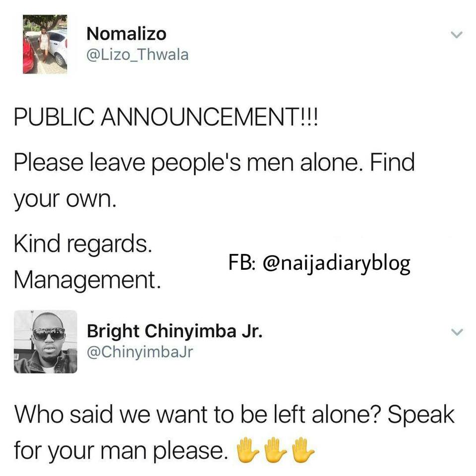Click the middle raised hand emoji

275,450
